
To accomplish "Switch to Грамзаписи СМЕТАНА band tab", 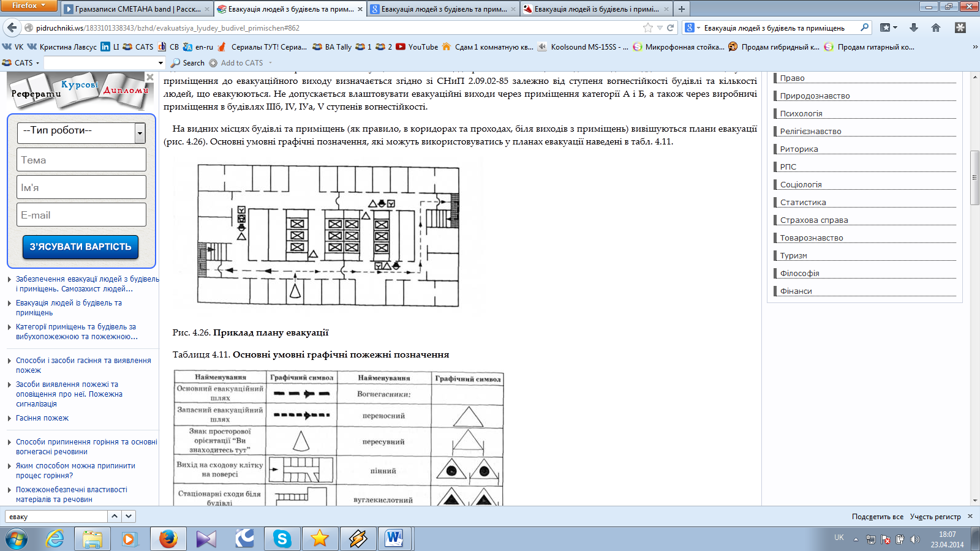I will (137, 9).
